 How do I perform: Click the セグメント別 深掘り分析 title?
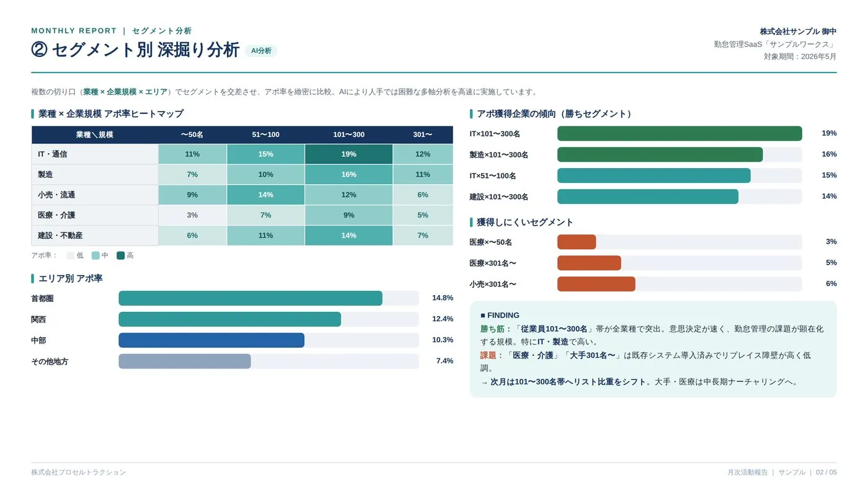tap(146, 50)
